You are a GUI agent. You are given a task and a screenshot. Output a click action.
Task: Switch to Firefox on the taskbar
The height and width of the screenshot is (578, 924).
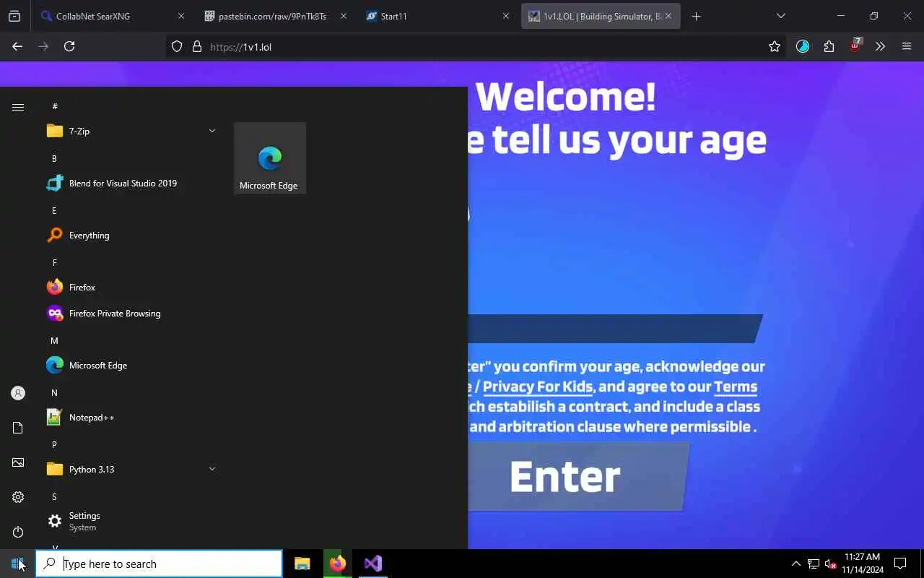[338, 564]
